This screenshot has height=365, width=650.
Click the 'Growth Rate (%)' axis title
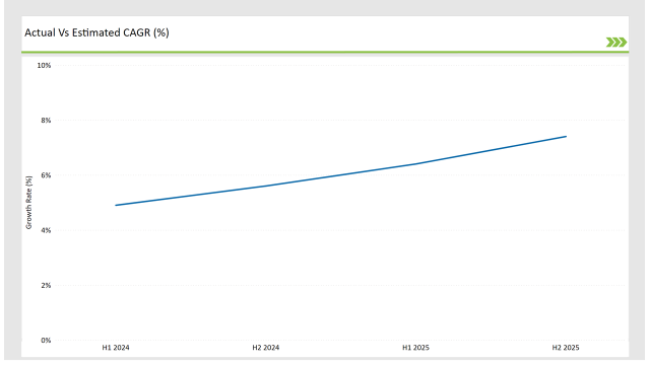pos(29,202)
